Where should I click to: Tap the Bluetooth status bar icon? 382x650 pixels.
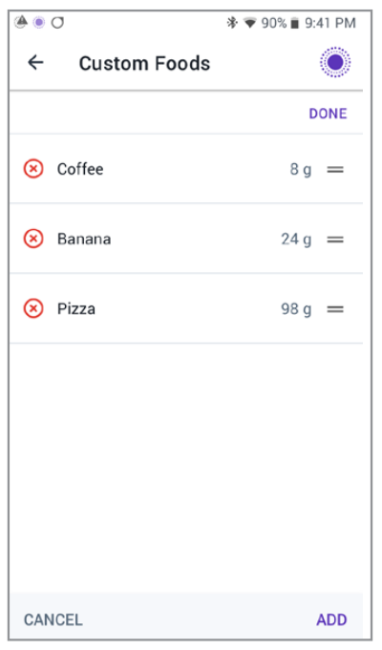[x=232, y=23]
